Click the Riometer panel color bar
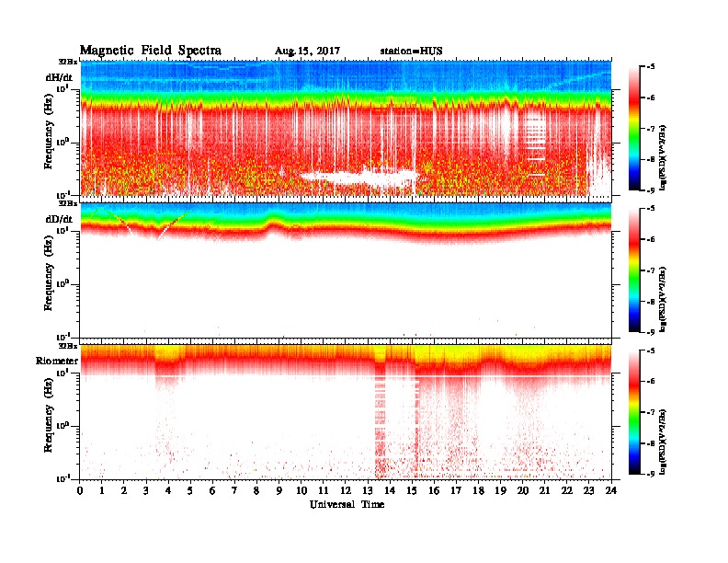Viewport: 728px width, 563px height. point(633,412)
